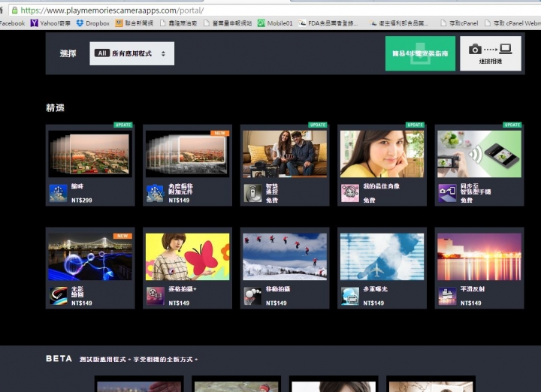
Task: Click the browser address bar URL
Action: pos(112,11)
